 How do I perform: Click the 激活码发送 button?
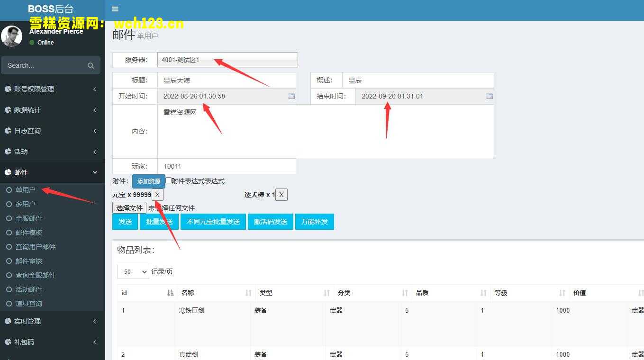270,221
